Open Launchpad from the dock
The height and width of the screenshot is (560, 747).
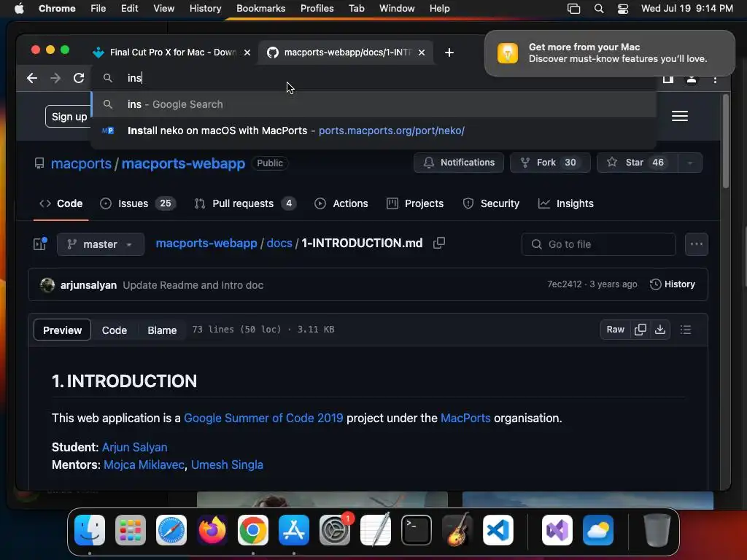click(x=131, y=530)
